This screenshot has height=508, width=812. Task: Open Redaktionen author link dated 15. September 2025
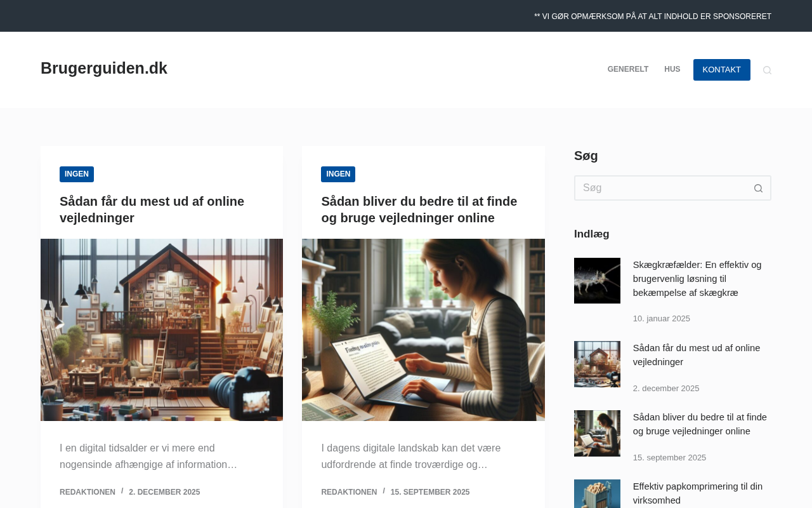tap(349, 492)
